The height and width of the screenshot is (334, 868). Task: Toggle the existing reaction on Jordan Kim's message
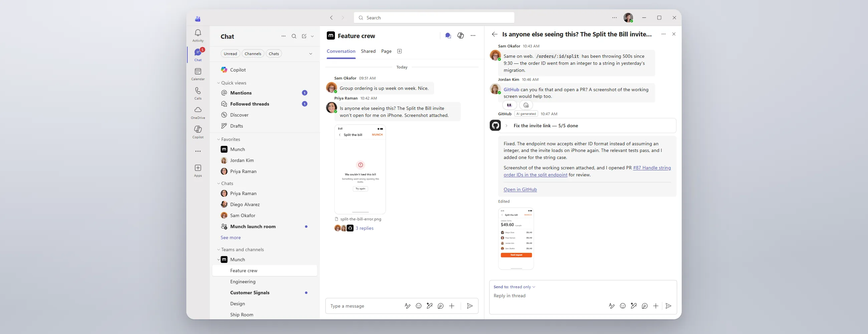[x=509, y=105]
